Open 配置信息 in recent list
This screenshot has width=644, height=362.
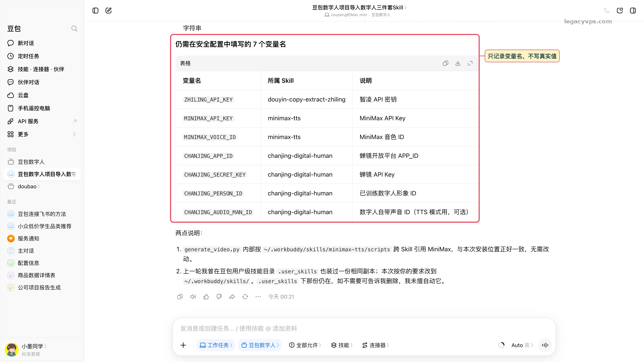click(x=42, y=263)
